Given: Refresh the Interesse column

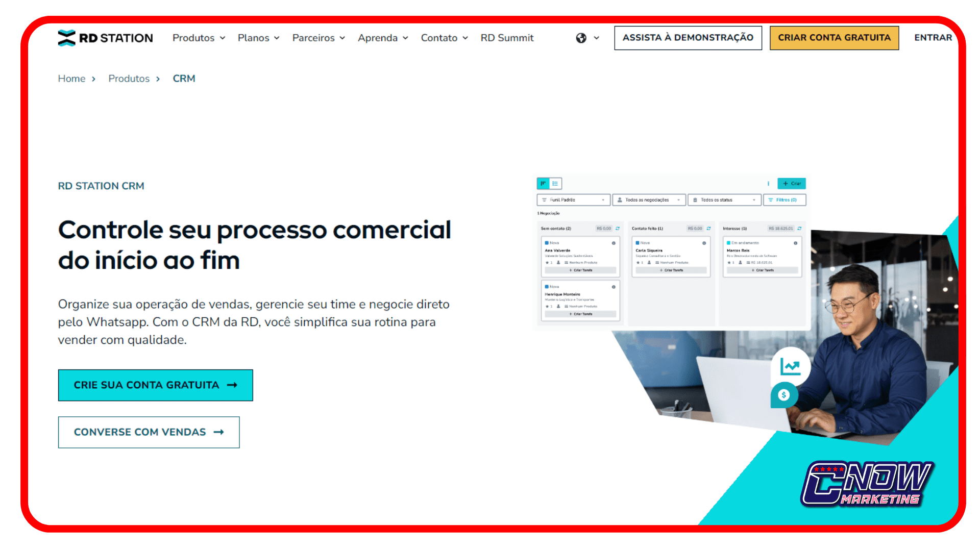Looking at the screenshot, I should (799, 229).
